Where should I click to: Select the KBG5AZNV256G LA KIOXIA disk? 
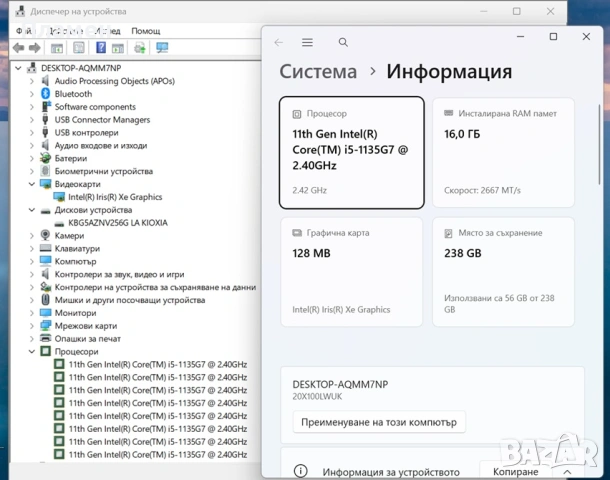pos(118,223)
